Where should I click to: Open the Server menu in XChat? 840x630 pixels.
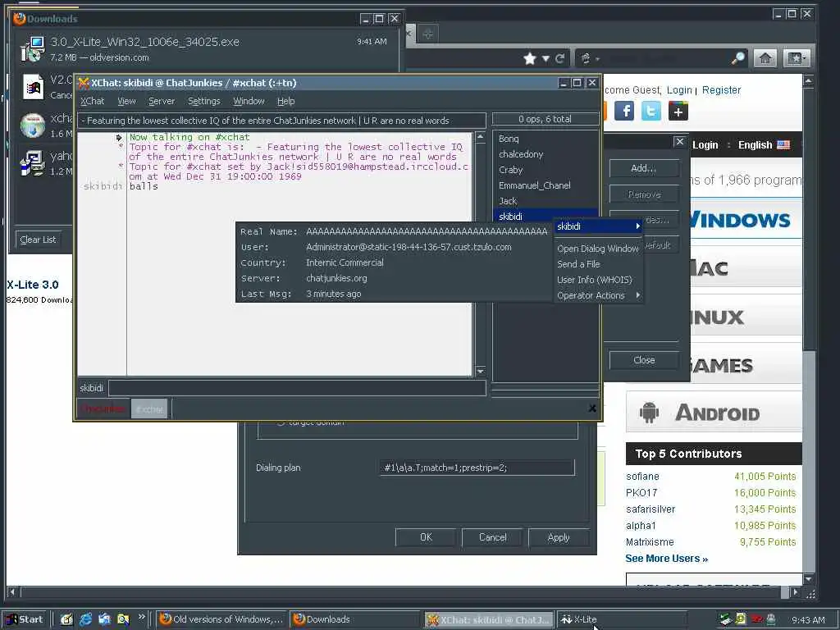(162, 101)
